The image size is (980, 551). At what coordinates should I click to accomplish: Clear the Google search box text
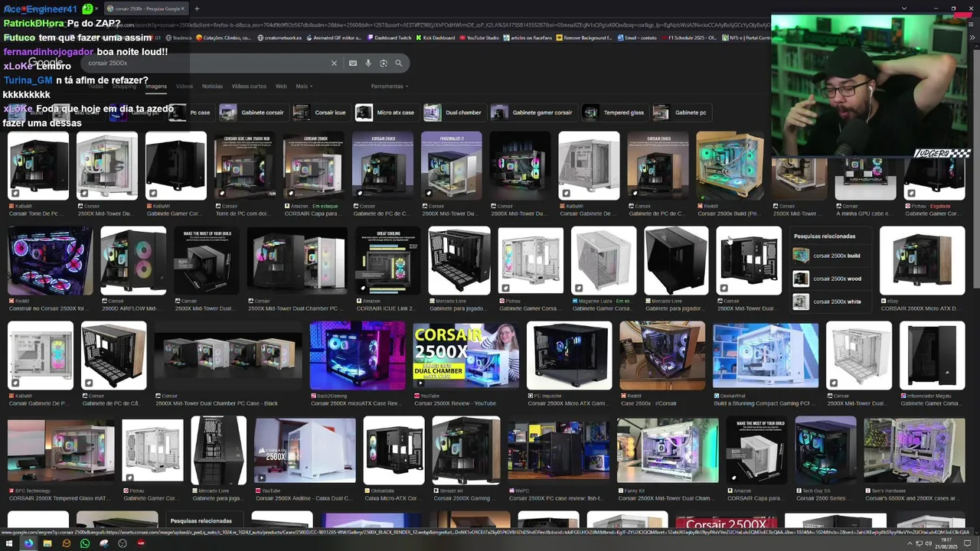click(x=334, y=64)
